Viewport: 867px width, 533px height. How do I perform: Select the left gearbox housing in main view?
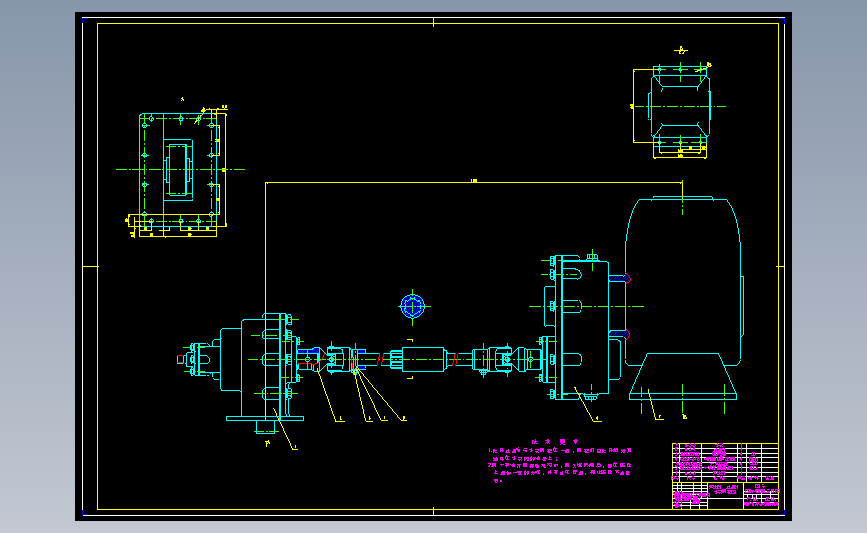click(260, 368)
